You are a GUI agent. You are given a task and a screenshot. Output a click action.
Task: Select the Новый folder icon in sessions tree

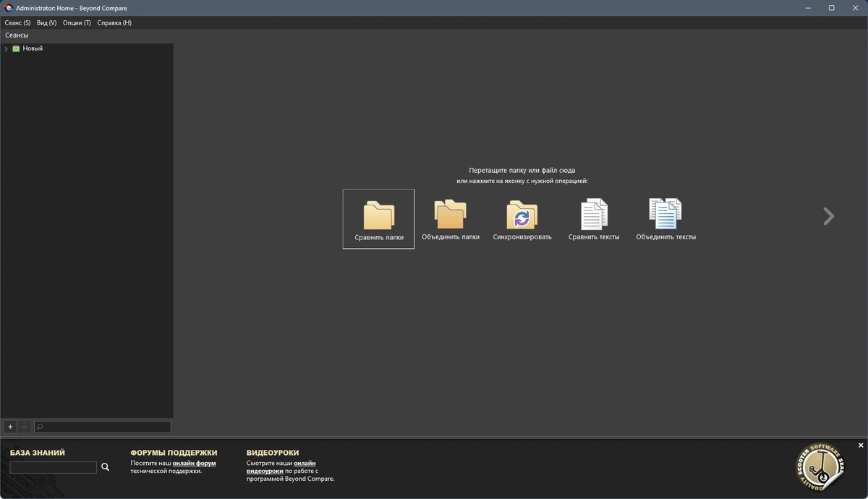(x=16, y=48)
